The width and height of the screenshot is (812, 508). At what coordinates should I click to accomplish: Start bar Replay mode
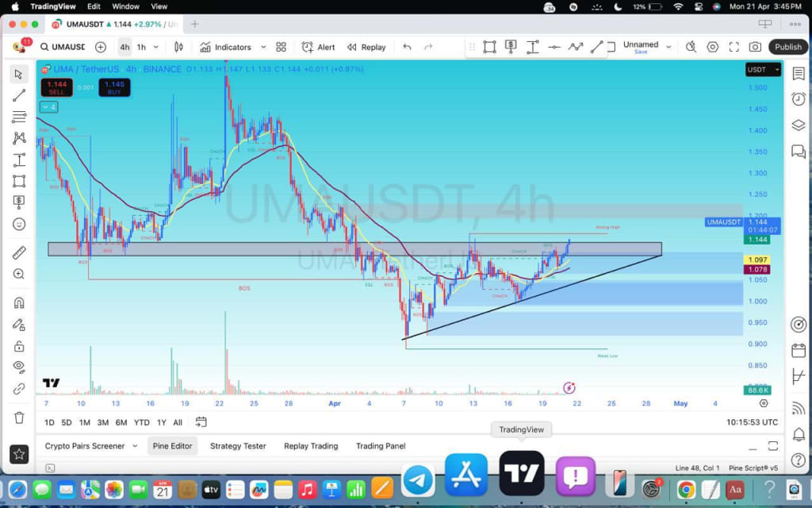pos(366,47)
